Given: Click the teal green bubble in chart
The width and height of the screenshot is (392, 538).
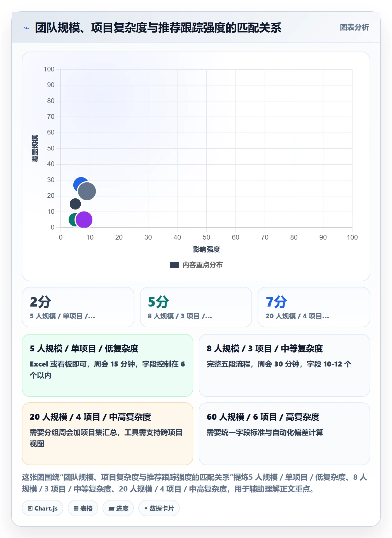Looking at the screenshot, I should point(72,220).
